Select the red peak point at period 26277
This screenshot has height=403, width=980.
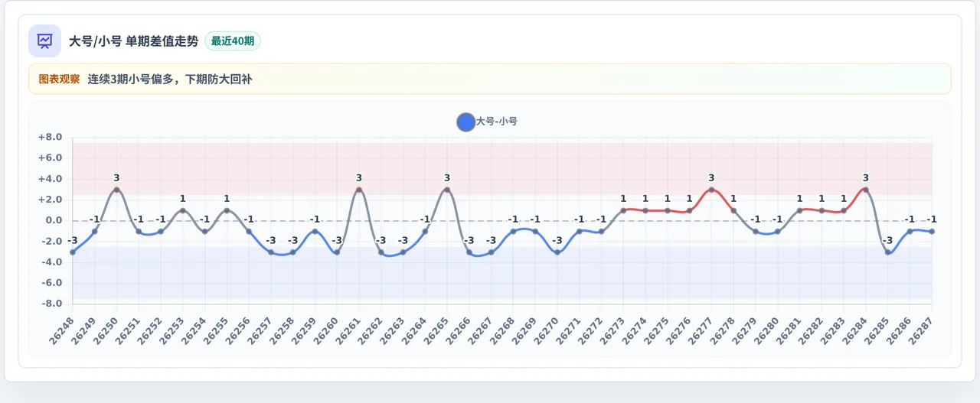point(711,190)
